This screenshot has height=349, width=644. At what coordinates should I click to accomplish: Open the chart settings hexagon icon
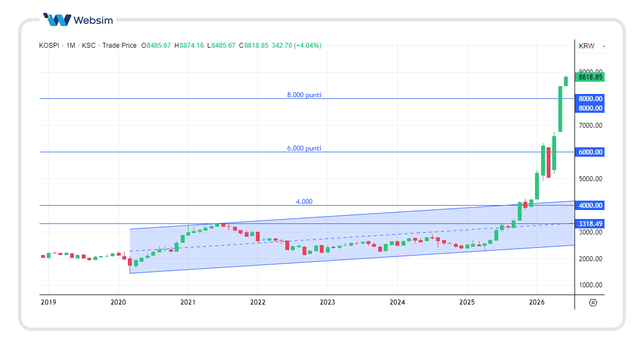[593, 303]
